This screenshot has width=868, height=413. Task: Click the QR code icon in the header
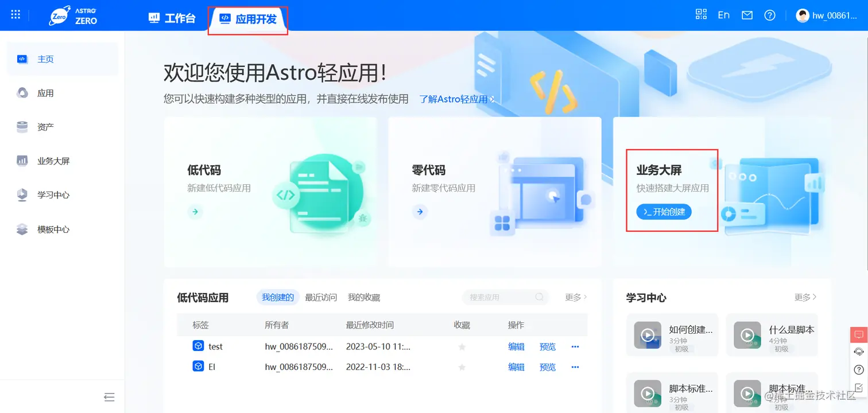[701, 14]
